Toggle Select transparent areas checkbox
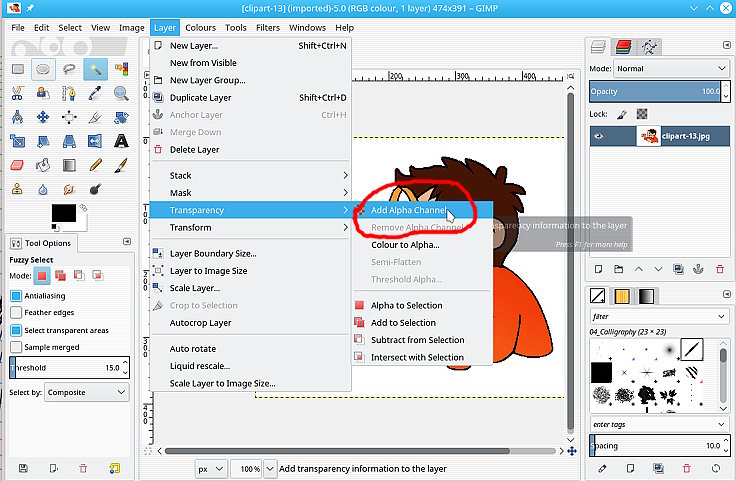This screenshot has height=481, width=736. tap(16, 330)
